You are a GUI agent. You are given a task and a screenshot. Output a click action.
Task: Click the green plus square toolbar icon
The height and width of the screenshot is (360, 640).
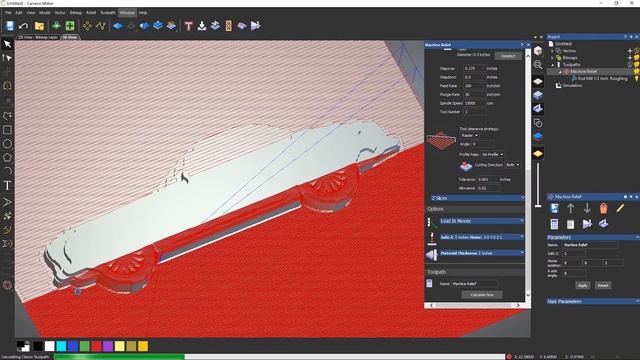pos(70,26)
